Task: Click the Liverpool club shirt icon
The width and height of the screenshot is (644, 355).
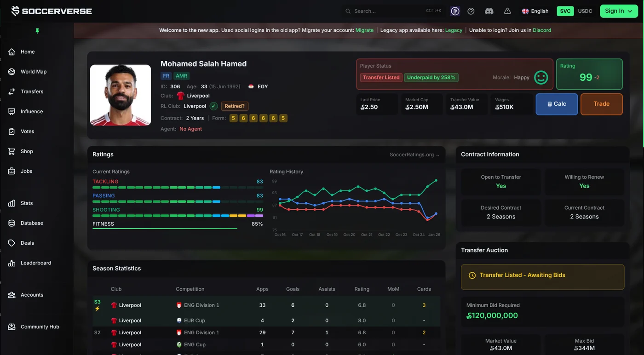Action: coord(180,96)
